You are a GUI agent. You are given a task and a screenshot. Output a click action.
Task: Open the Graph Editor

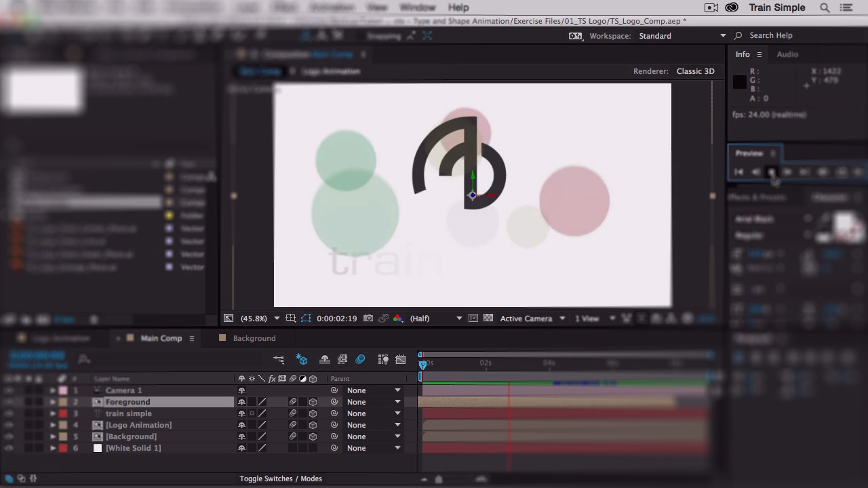[401, 359]
